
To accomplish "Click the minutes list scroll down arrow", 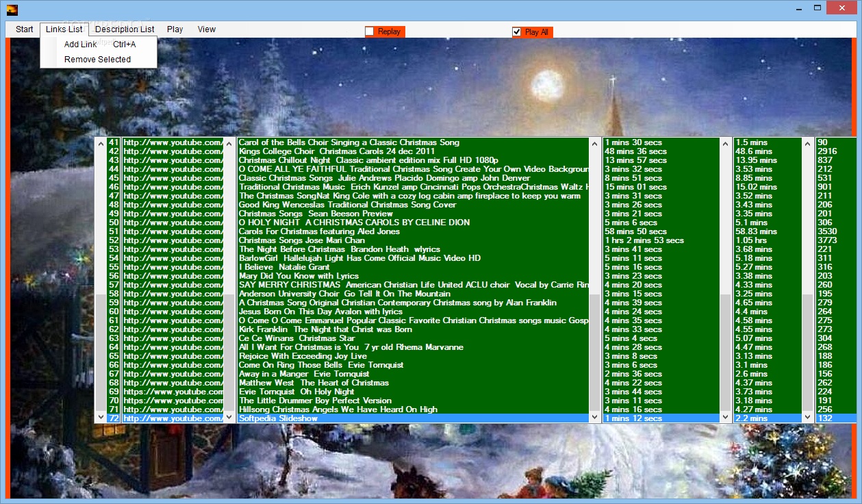I will tap(807, 417).
